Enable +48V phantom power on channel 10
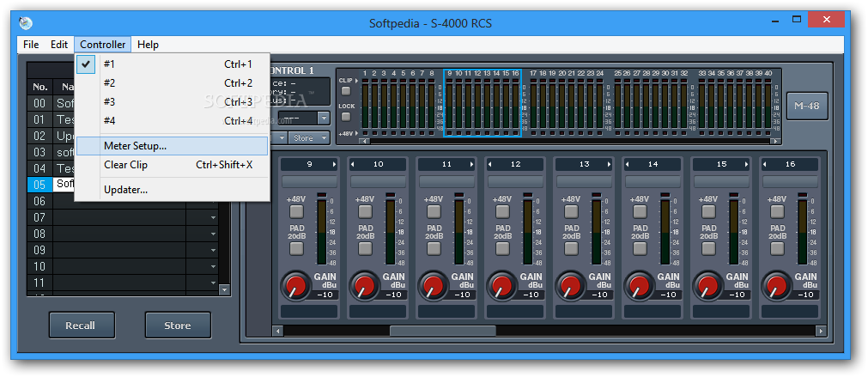Screen dimensions: 868x377 (x=365, y=211)
